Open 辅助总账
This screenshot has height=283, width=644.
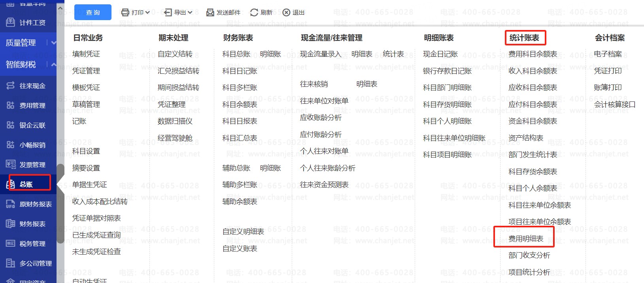pyautogui.click(x=236, y=168)
